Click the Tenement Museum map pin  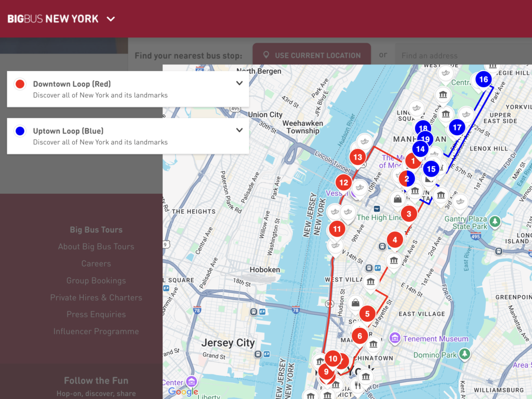click(394, 339)
